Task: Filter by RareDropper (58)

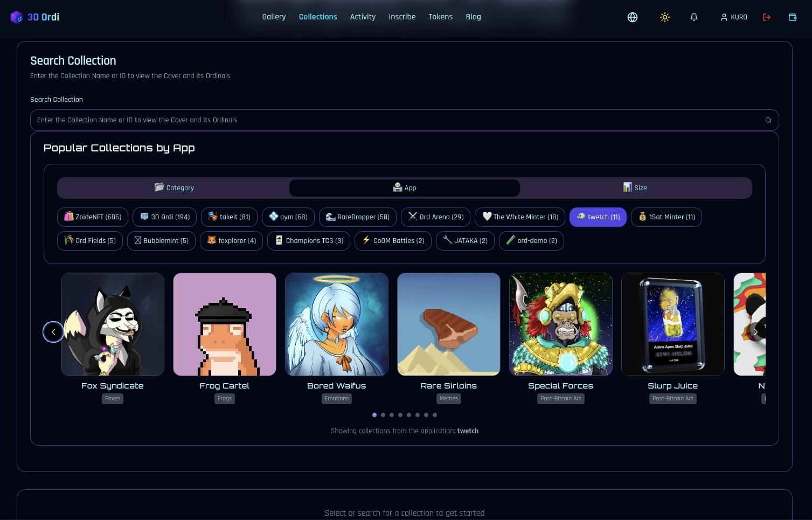Action: [358, 217]
